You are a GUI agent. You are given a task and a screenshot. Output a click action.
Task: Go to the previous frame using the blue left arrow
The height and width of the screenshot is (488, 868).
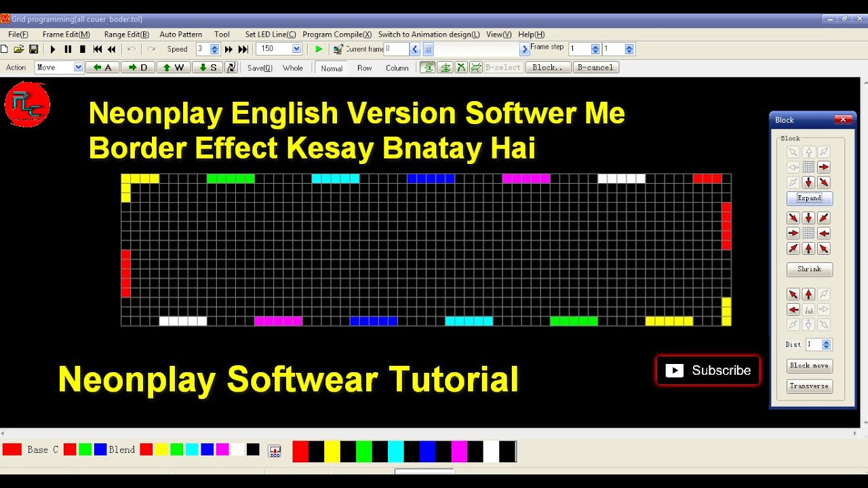tap(415, 49)
